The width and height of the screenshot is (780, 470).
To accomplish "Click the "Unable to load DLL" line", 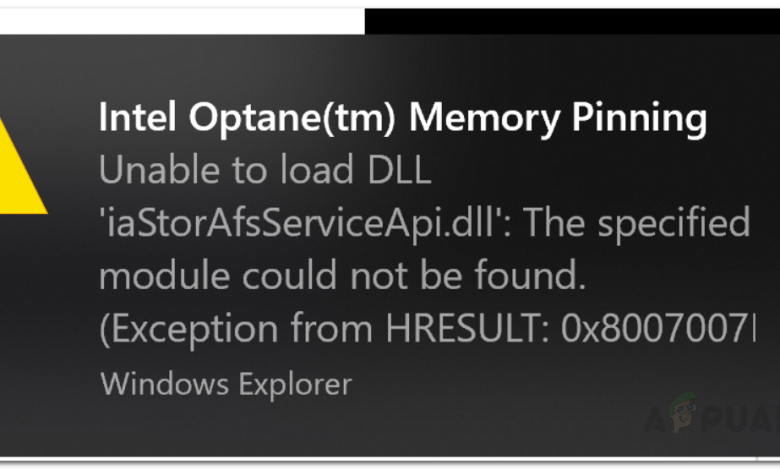I will click(x=265, y=172).
